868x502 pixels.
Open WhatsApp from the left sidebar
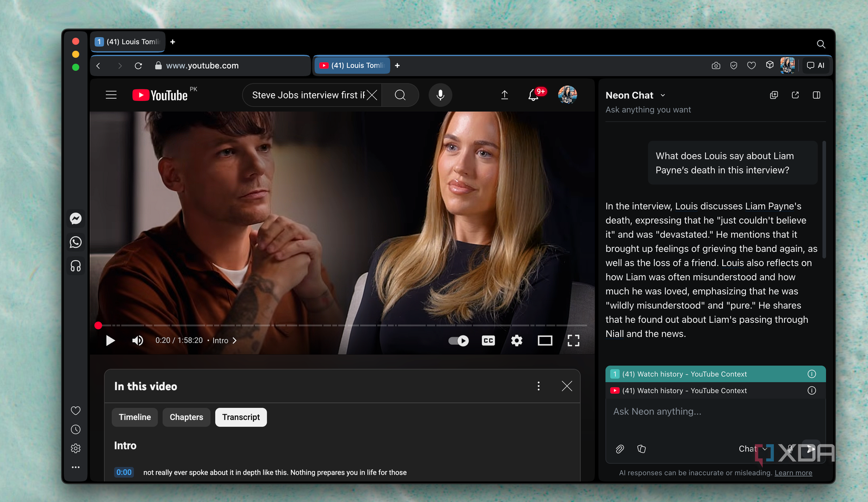(x=76, y=242)
